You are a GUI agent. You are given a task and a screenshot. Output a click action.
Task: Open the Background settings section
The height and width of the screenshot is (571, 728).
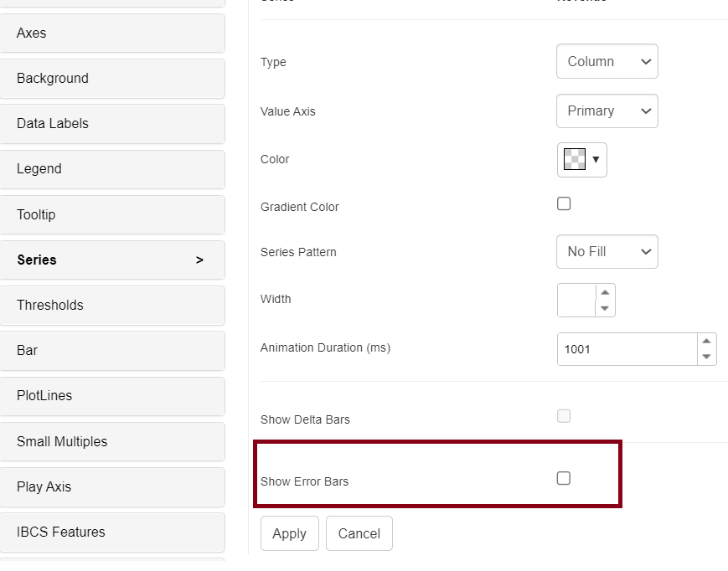(x=113, y=78)
